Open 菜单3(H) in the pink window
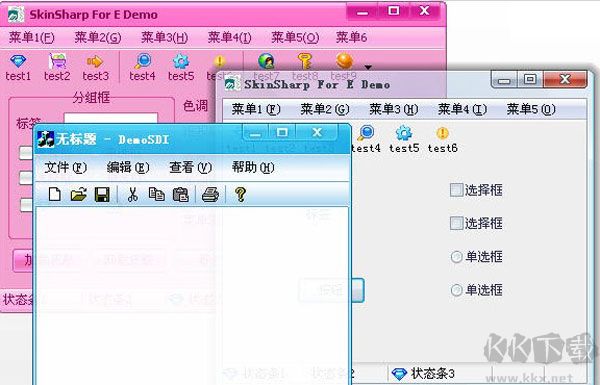This screenshot has width=600, height=385. [x=165, y=38]
